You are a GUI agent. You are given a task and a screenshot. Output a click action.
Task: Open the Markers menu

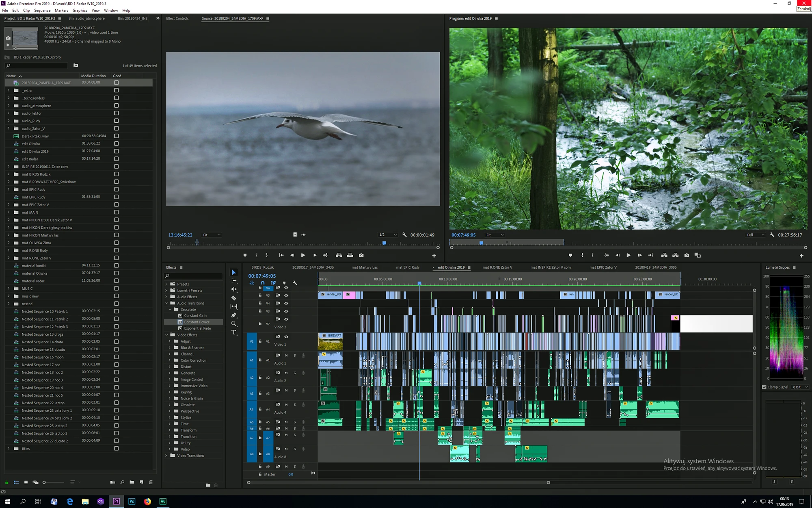coord(62,11)
